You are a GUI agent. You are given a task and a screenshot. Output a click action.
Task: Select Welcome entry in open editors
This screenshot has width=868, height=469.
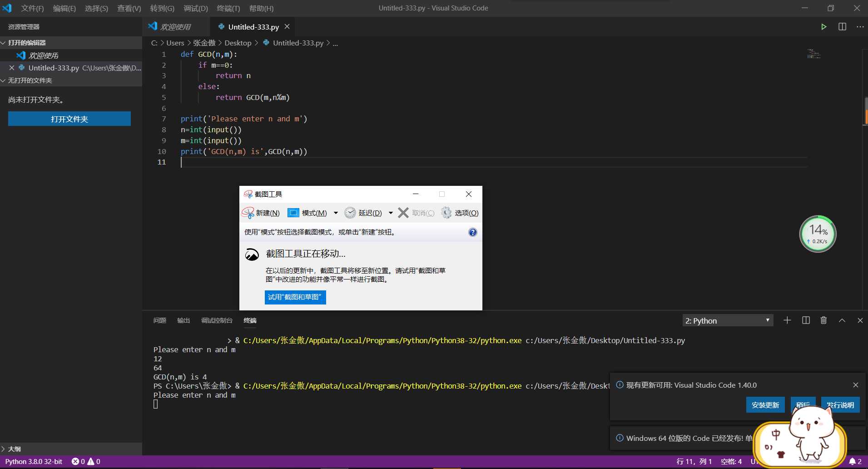71,55
